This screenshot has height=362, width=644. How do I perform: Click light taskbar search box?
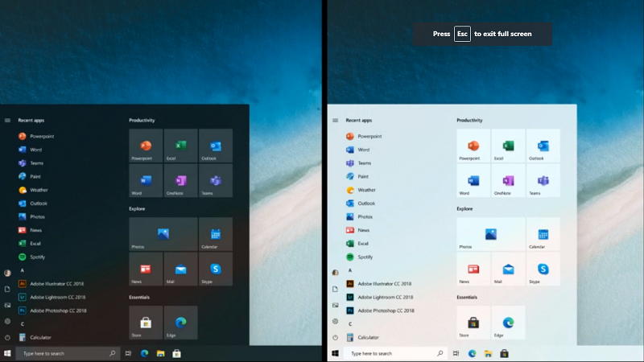pyautogui.click(x=395, y=353)
